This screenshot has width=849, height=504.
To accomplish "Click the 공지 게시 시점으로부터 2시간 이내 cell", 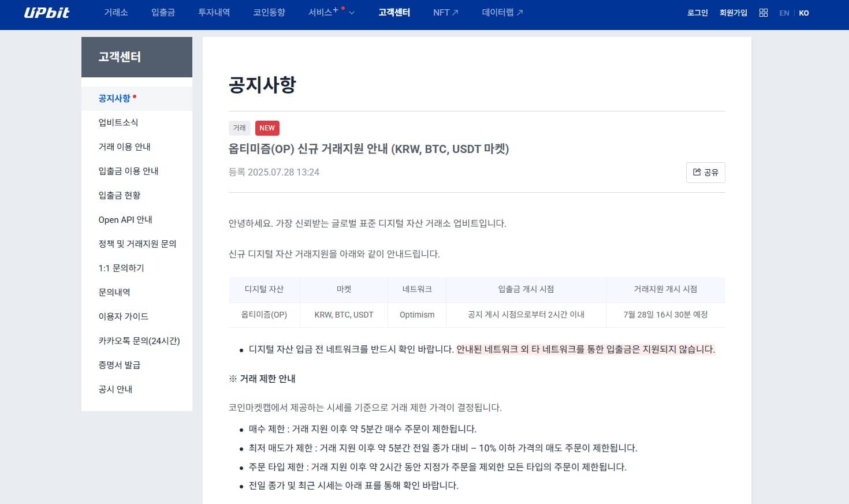I will point(526,315).
